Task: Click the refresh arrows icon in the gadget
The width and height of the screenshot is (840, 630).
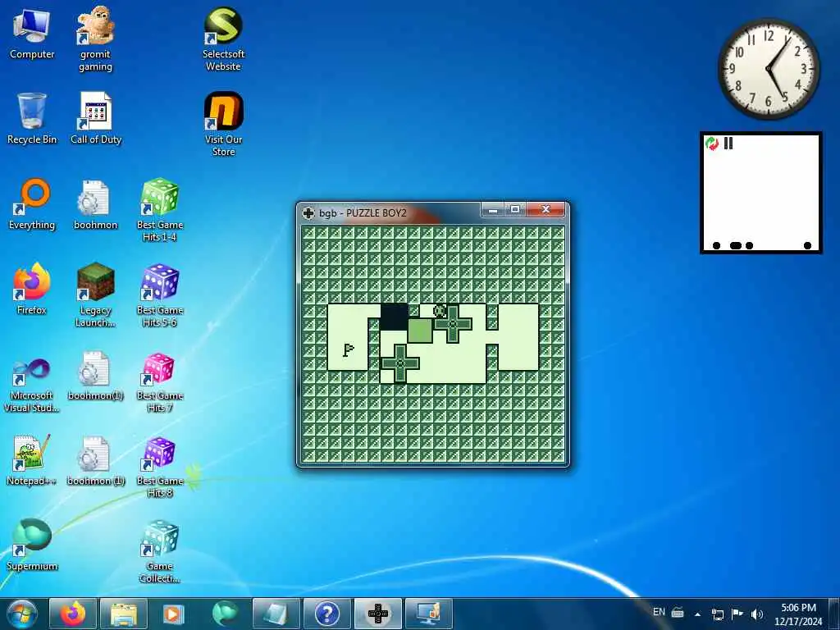Action: point(712,144)
